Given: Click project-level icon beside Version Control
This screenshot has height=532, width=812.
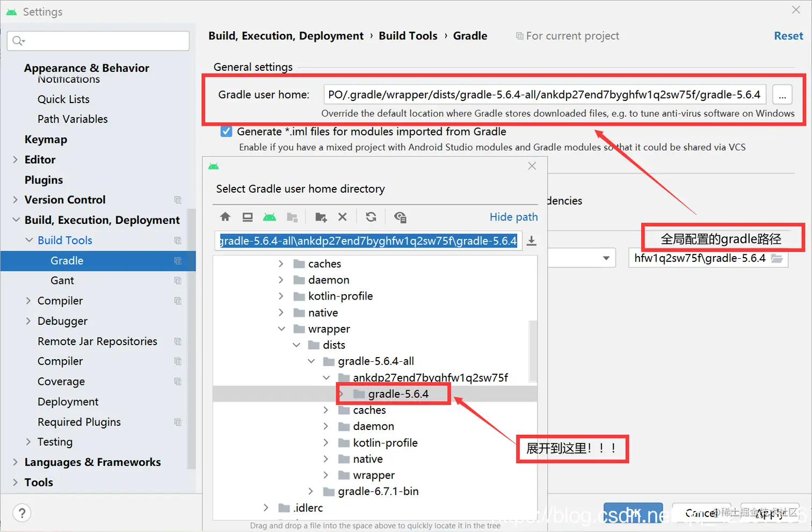Looking at the screenshot, I should pos(178,200).
